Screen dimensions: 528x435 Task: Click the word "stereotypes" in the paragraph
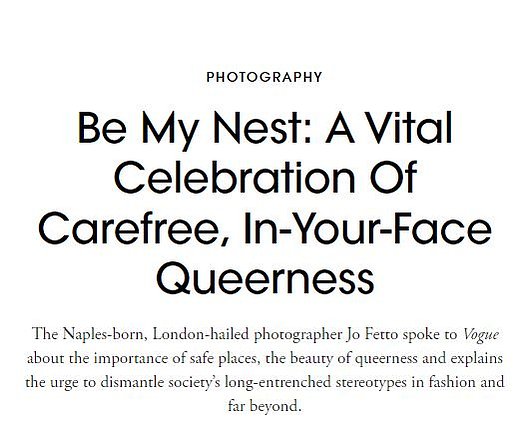(371, 382)
